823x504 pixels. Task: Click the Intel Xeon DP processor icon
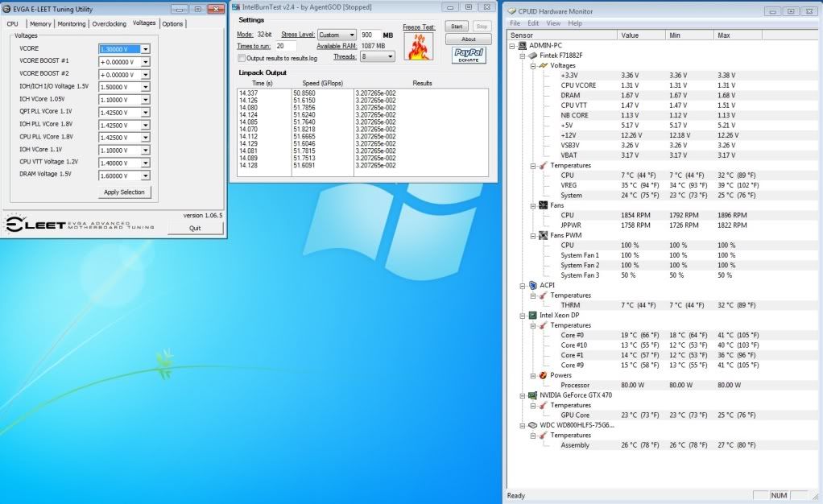click(x=533, y=315)
